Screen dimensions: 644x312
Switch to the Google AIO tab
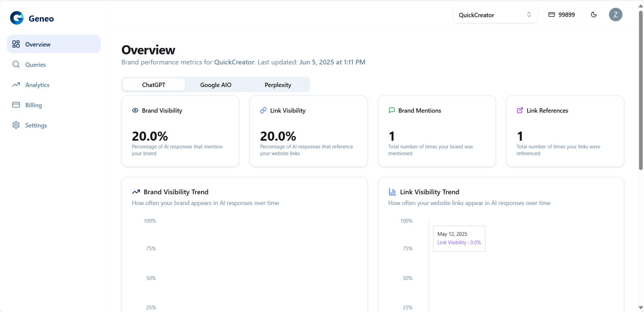pyautogui.click(x=216, y=85)
